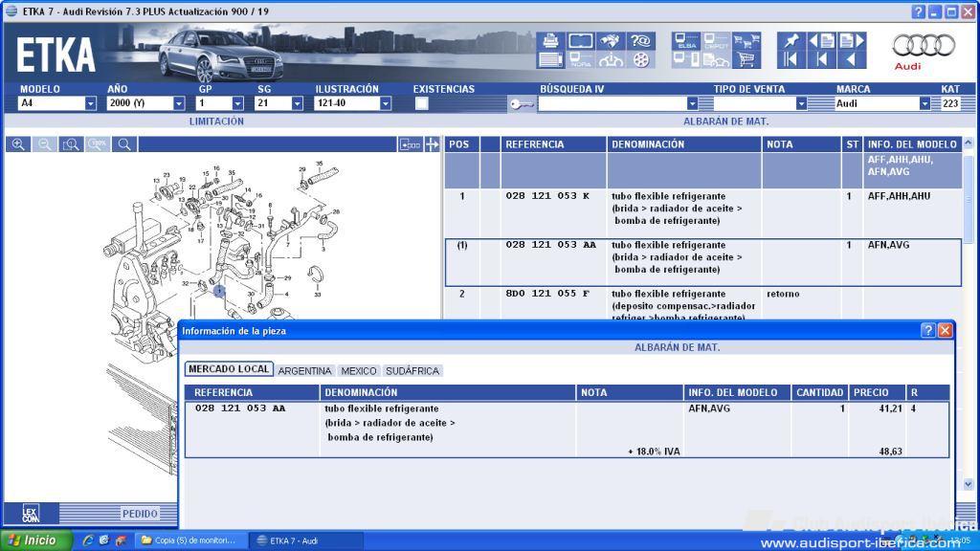
Task: Open the ELSA workstation icon
Action: click(x=686, y=41)
